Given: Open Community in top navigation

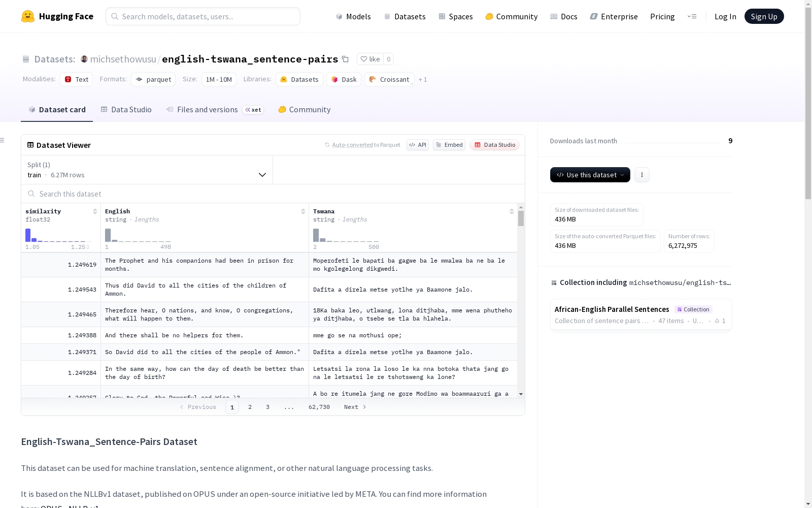Looking at the screenshot, I should coord(512,16).
